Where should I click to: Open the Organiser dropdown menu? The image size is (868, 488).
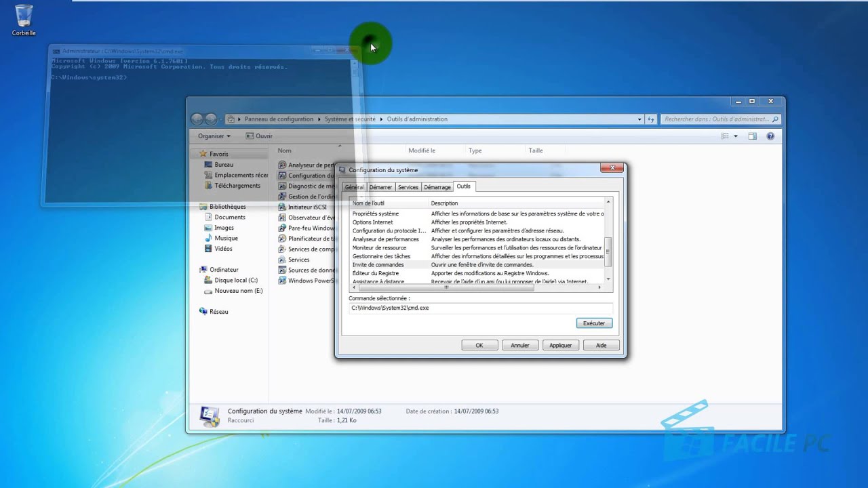coord(214,136)
